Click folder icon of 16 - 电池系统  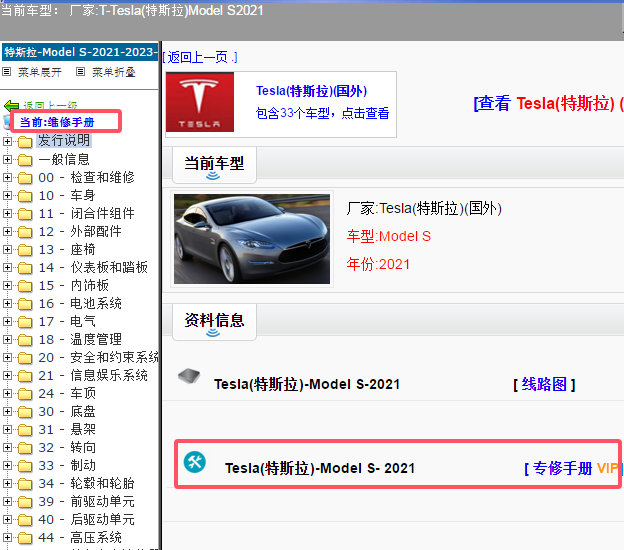(25, 304)
